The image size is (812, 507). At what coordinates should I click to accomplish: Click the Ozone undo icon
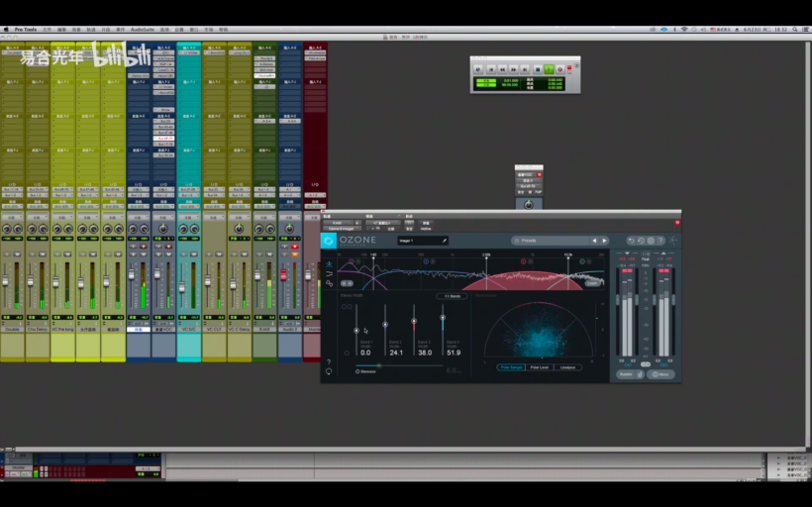coord(631,241)
